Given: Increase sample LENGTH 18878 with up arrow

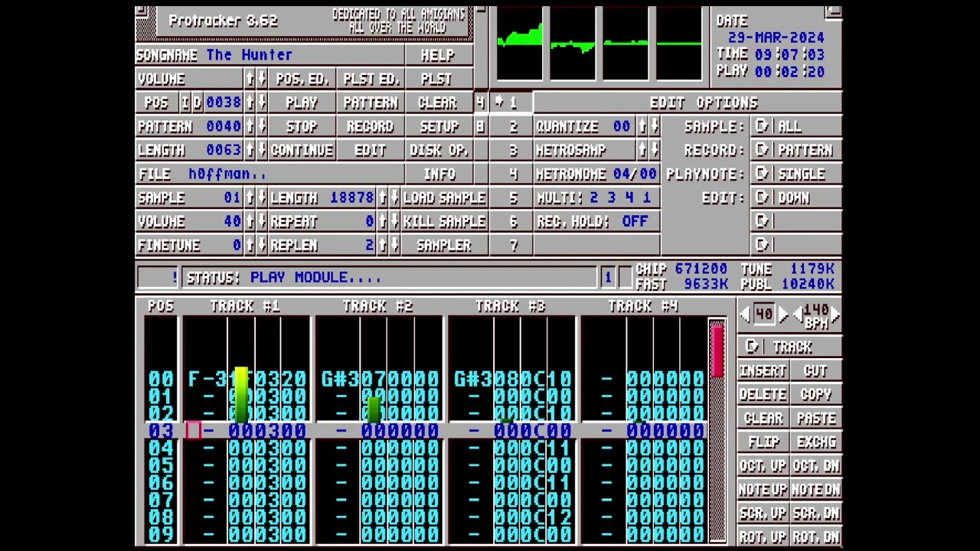Looking at the screenshot, I should click(x=383, y=197).
